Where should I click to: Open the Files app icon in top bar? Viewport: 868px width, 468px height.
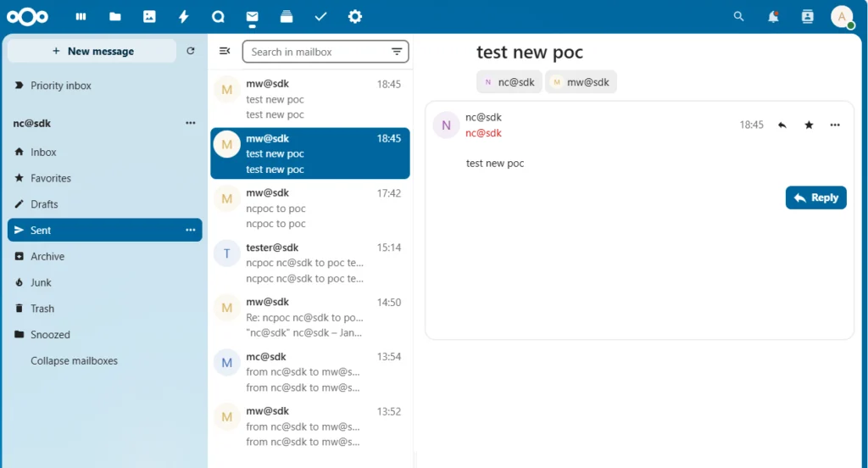[115, 16]
